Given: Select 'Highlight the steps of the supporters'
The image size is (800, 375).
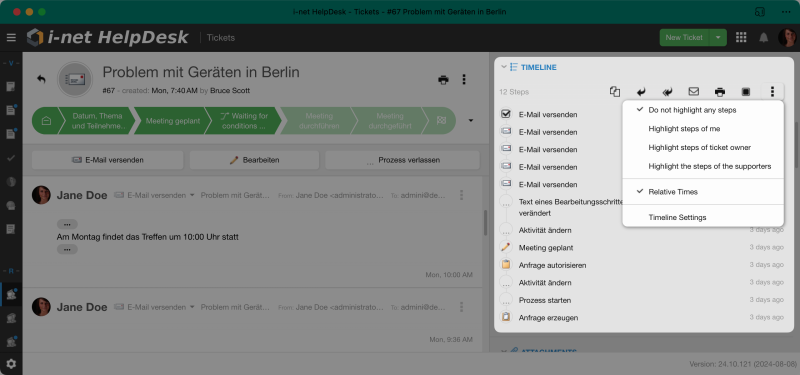Looking at the screenshot, I should pos(703,166).
